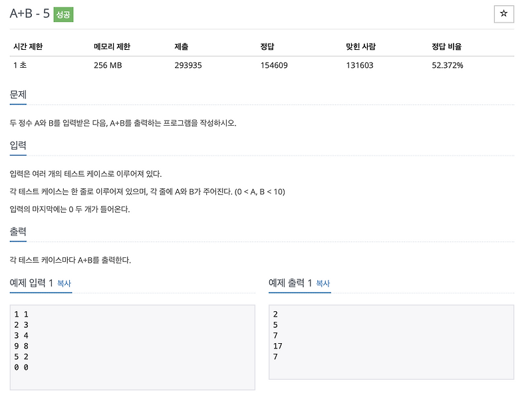Click the 시간 제한 column header
532x397 pixels.
click(27, 45)
